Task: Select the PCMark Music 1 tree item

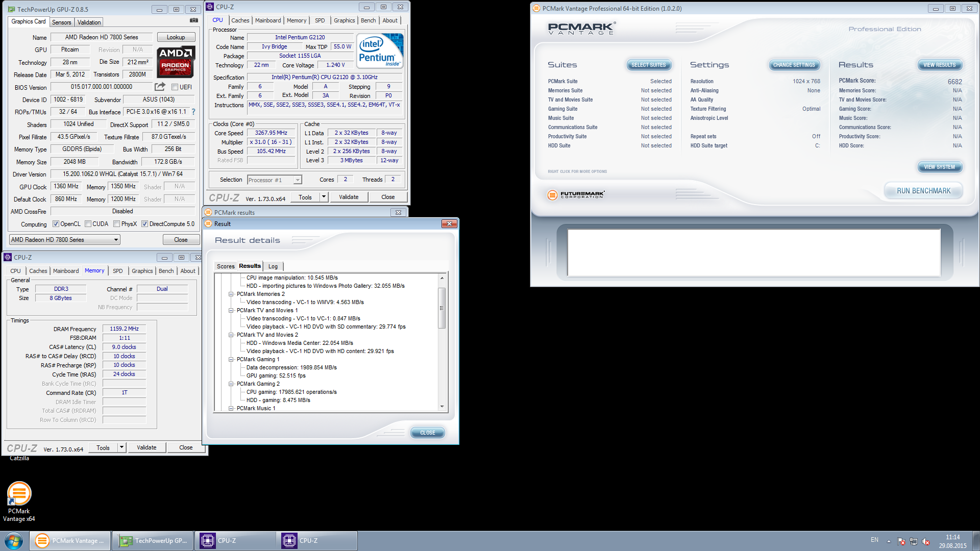Action: click(256, 408)
